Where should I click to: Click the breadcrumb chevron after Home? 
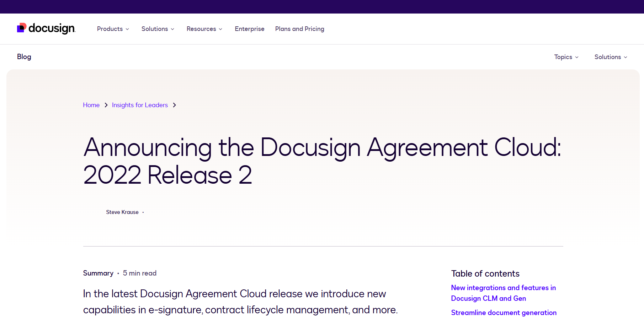pyautogui.click(x=106, y=105)
